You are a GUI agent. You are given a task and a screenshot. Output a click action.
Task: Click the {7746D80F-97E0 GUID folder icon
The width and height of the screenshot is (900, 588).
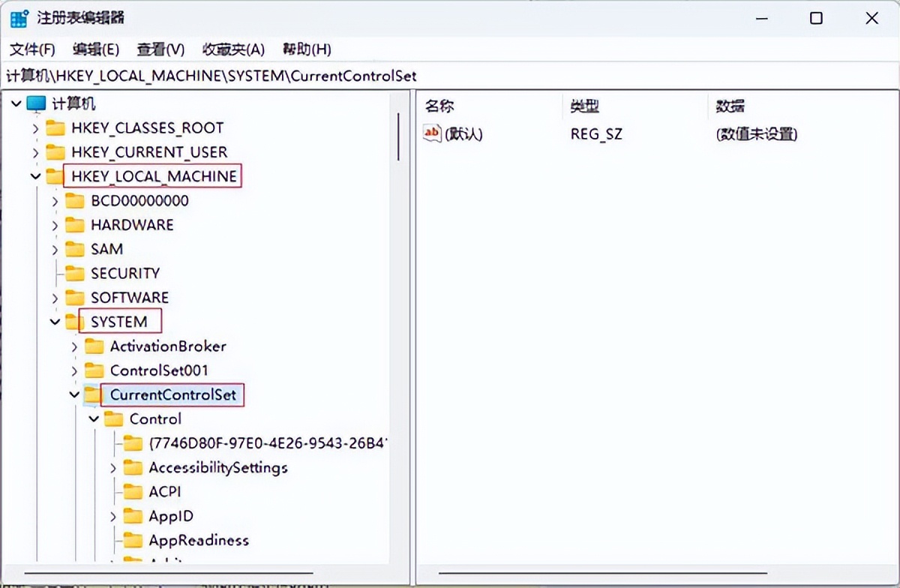pos(133,443)
